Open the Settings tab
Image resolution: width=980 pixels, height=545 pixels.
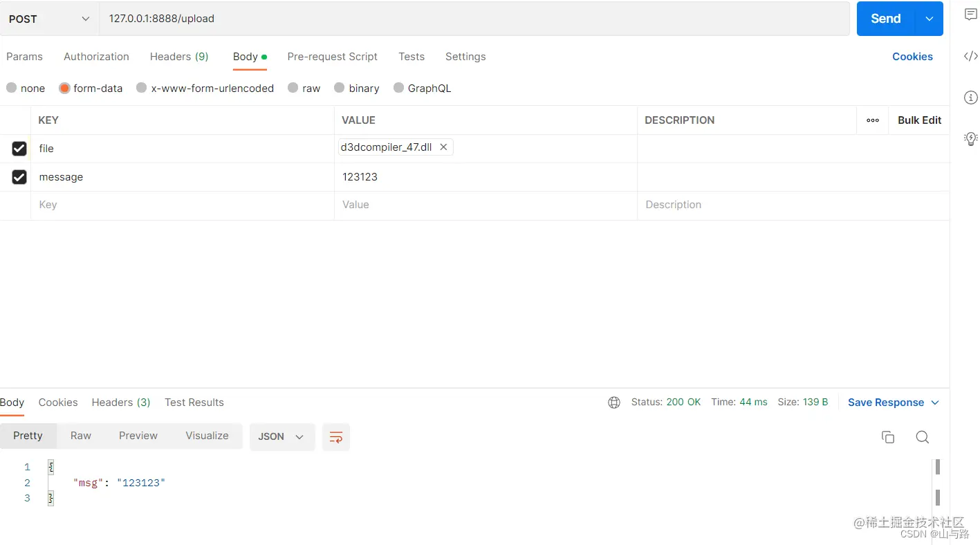pyautogui.click(x=465, y=57)
